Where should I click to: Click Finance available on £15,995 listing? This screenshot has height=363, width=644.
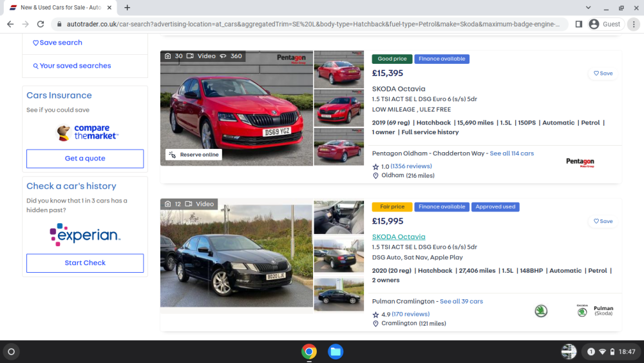[x=442, y=207]
